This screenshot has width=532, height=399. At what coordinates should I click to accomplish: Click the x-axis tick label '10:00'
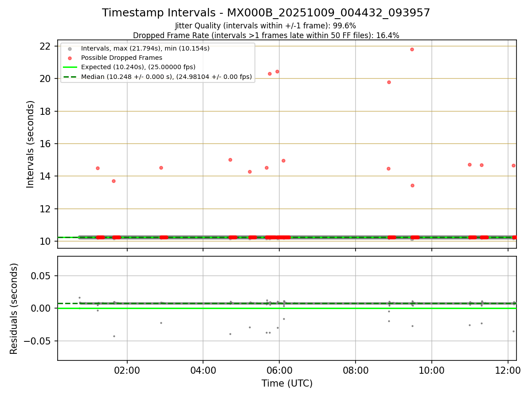point(432,370)
